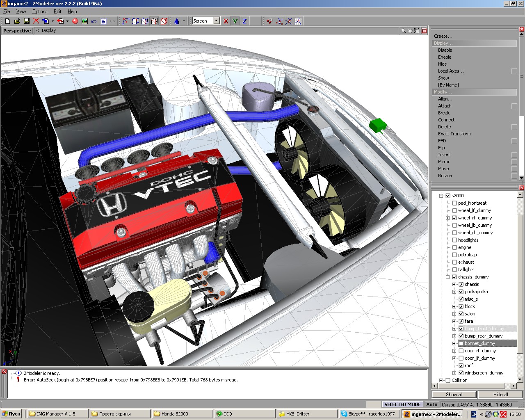The width and height of the screenshot is (525, 420).
Task: Check the ped_frontseat visibility checkbox
Action: coord(454,203)
